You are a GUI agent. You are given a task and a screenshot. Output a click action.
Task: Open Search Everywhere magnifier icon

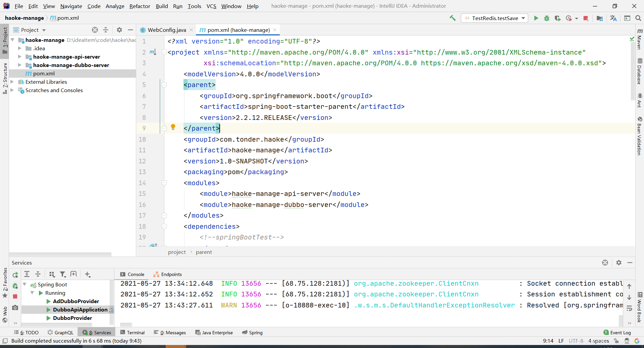coord(638,18)
